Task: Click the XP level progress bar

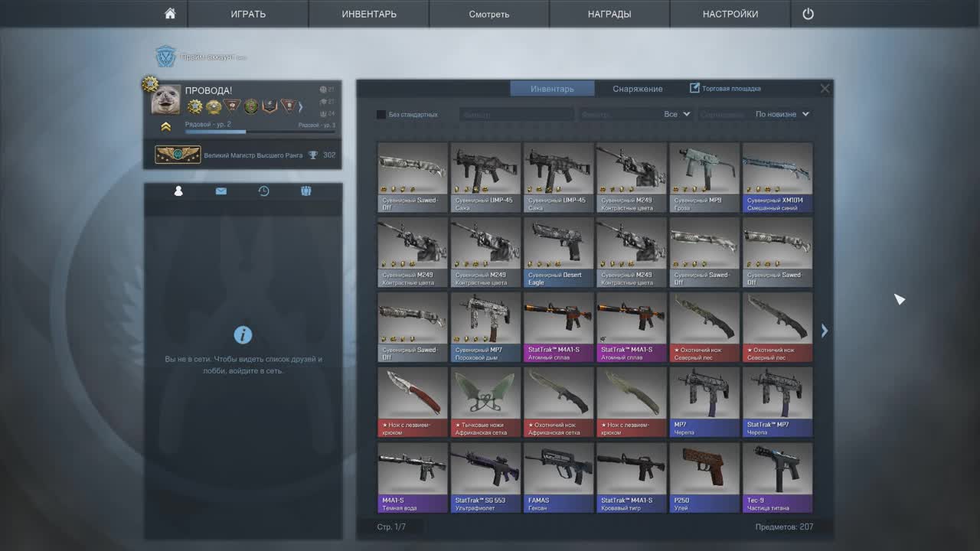Action: click(260, 132)
